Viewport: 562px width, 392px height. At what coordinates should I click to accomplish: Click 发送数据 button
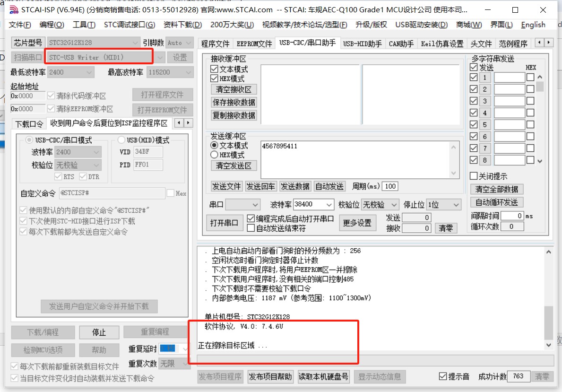pyautogui.click(x=295, y=186)
